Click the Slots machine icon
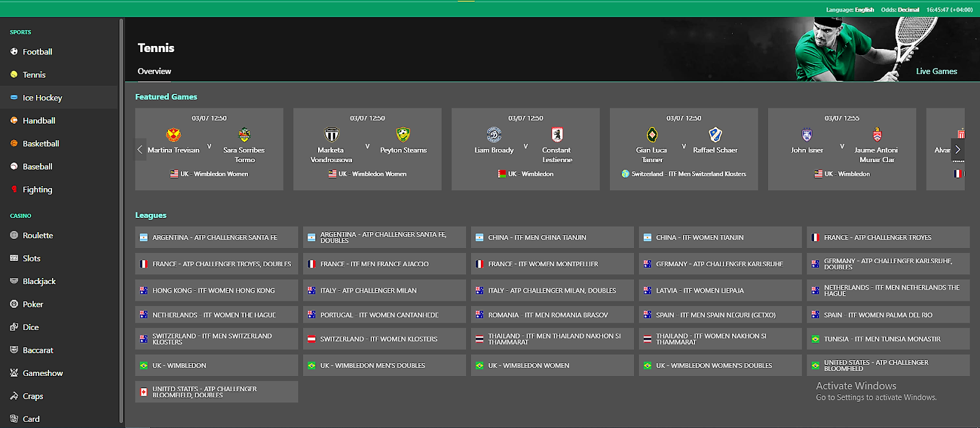This screenshot has width=980, height=428. click(14, 258)
